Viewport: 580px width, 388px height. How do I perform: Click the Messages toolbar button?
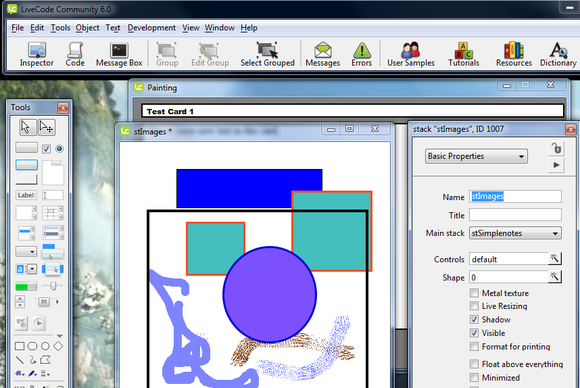[323, 54]
